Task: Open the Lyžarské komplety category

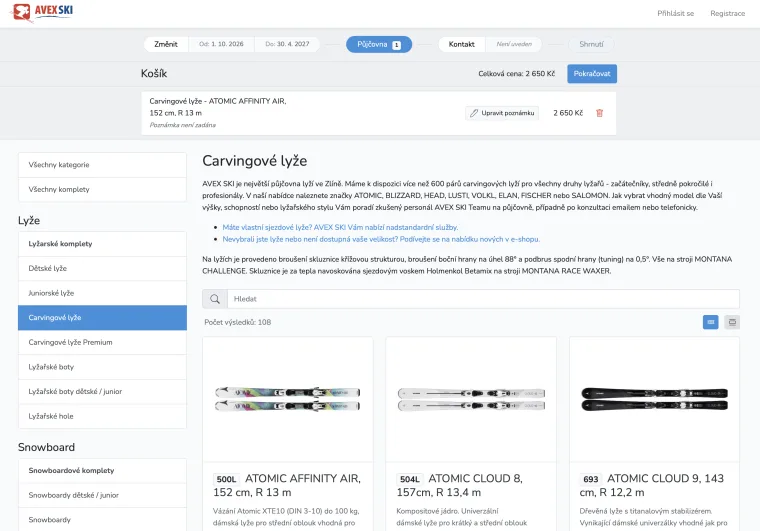Action: click(102, 244)
